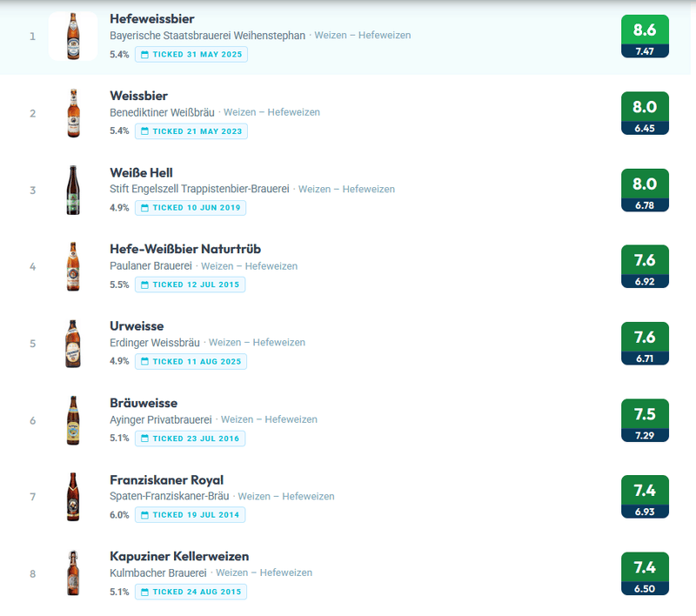Open the Bräuweisse beer title
This screenshot has height=616, width=696.
pos(144,403)
